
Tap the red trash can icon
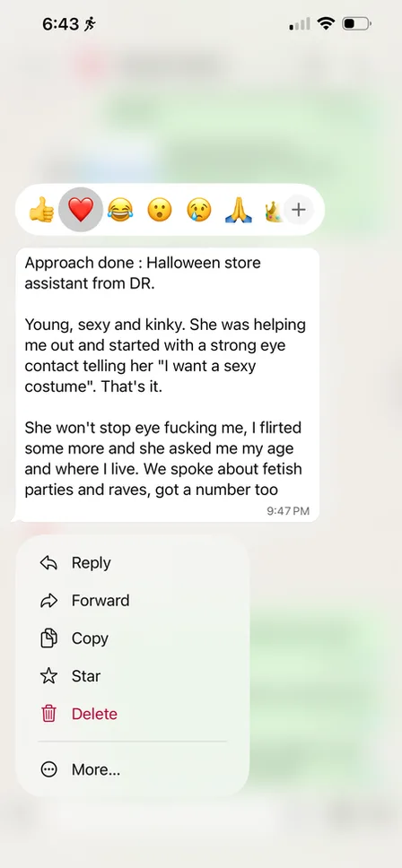click(49, 714)
